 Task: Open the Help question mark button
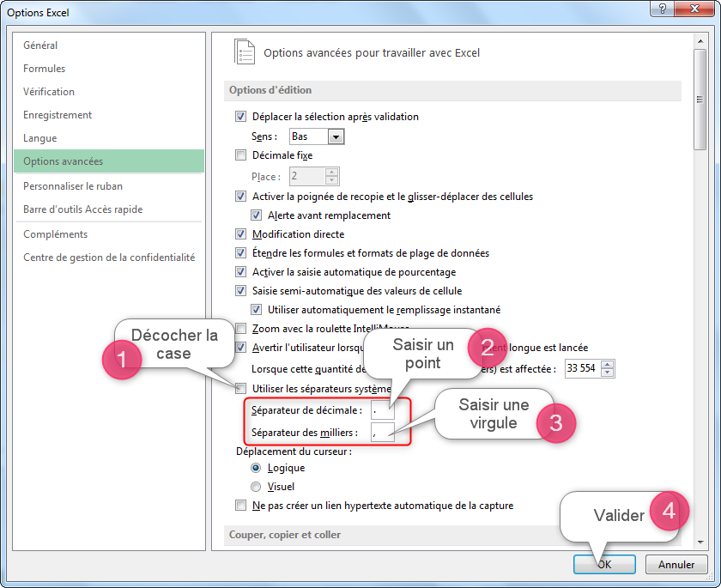click(663, 9)
